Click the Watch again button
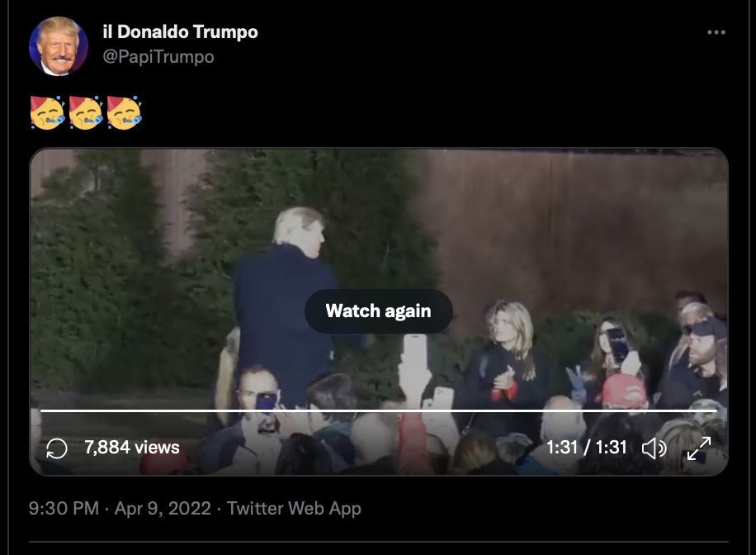 pos(379,311)
